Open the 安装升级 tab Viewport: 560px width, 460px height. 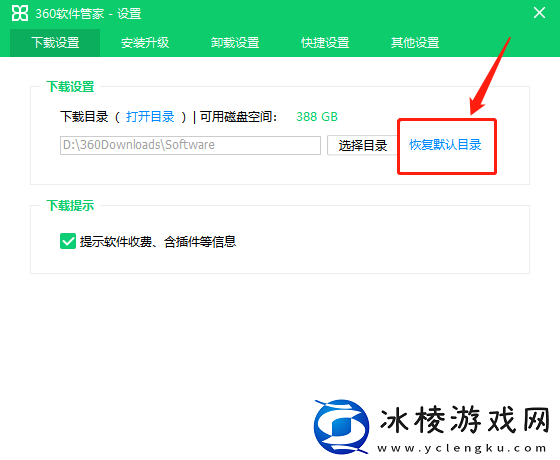click(x=145, y=43)
